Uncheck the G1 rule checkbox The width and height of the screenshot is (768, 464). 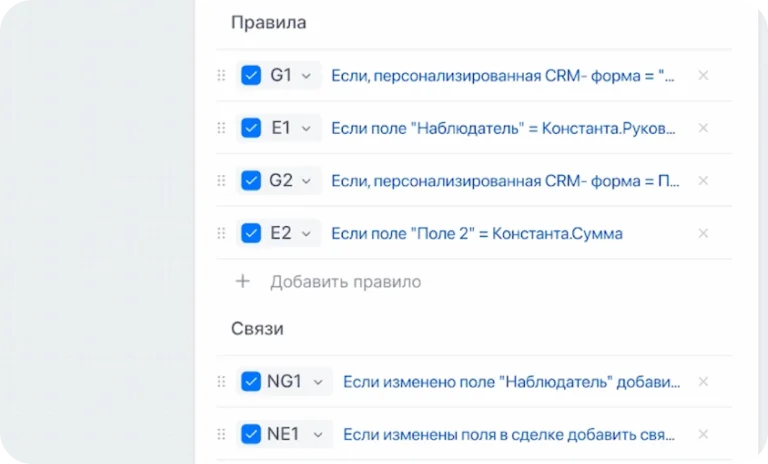pos(251,75)
